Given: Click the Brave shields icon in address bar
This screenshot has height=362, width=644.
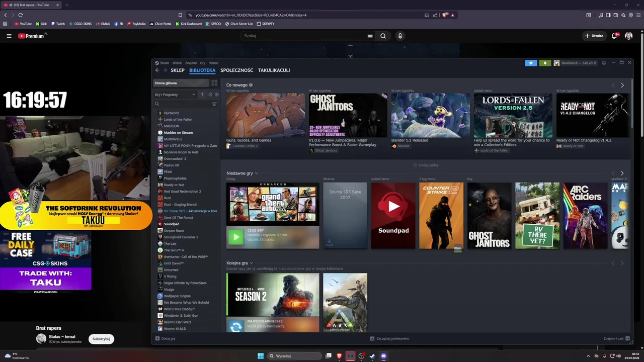Looking at the screenshot, I should [445, 15].
